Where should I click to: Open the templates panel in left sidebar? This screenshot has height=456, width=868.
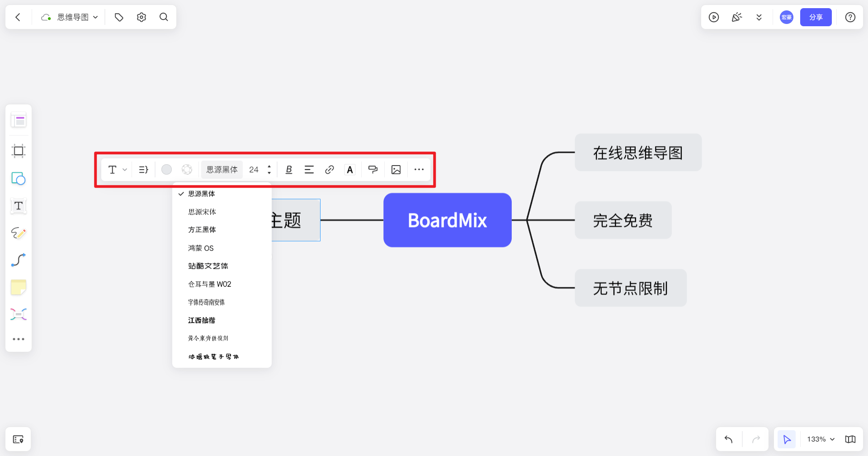19,120
